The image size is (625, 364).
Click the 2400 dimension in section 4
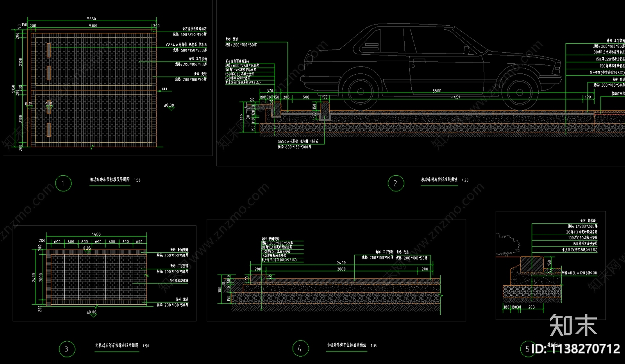(341, 263)
